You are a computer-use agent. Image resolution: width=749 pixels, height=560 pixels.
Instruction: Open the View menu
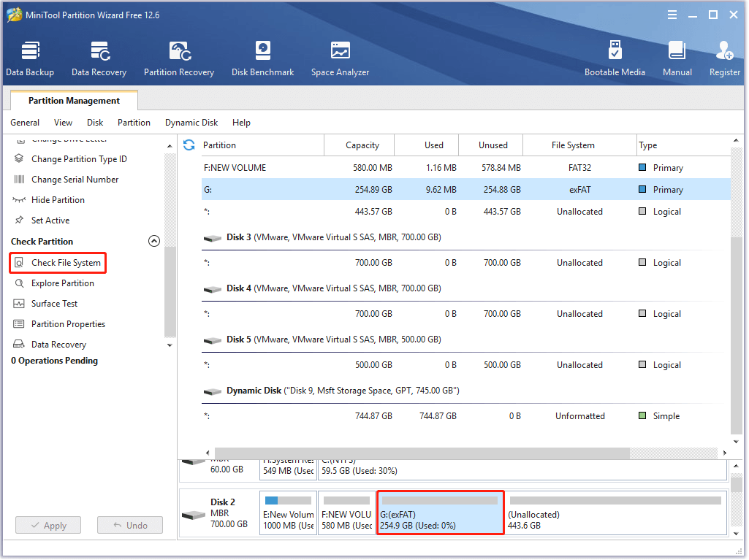pos(63,123)
